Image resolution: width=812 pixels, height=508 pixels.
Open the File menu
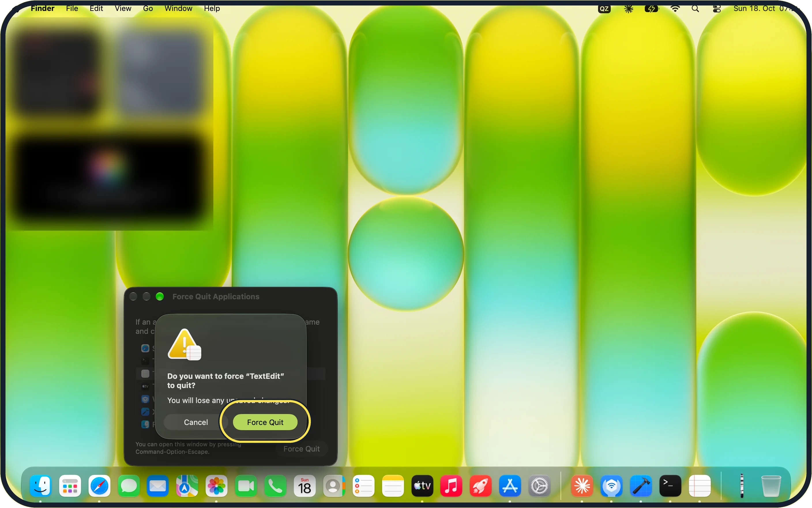72,8
